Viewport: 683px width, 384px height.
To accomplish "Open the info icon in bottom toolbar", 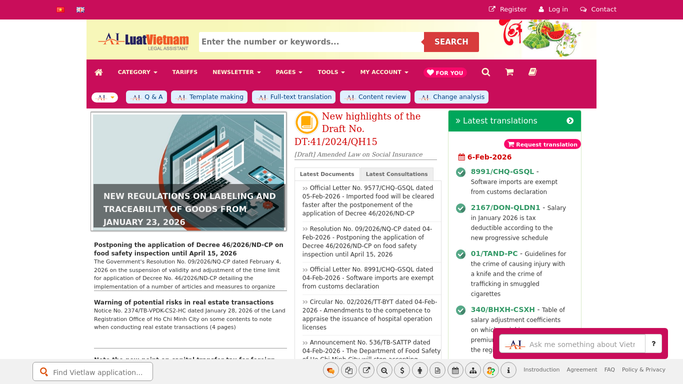I will pos(508,371).
